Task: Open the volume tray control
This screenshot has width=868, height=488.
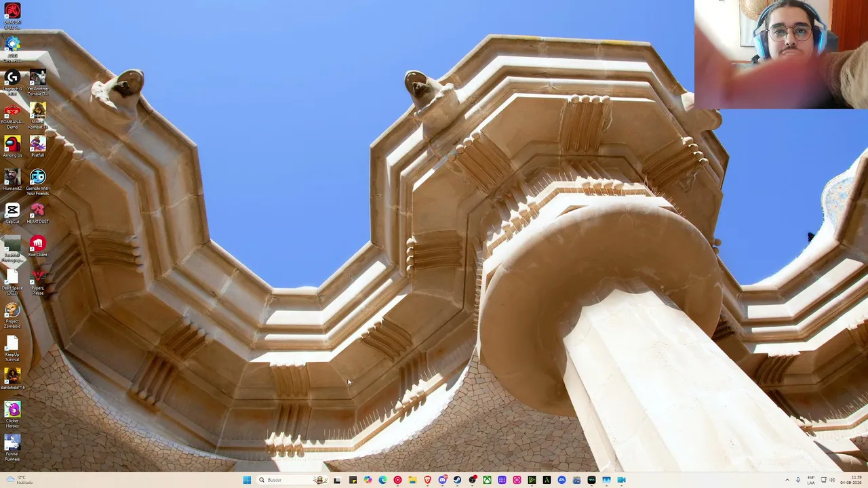Action: (x=831, y=480)
